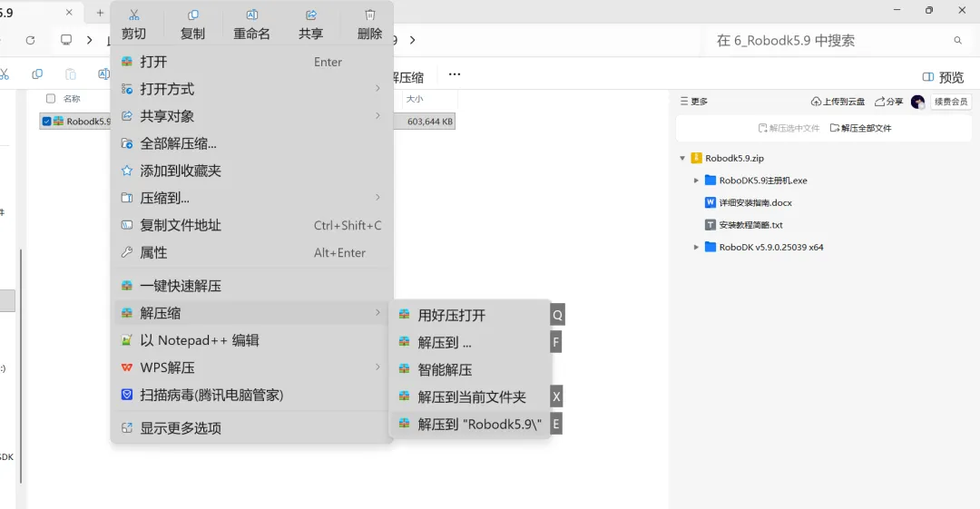Choose 解压到 "Robodk5.9\" option
980x509 pixels.
tap(470, 424)
